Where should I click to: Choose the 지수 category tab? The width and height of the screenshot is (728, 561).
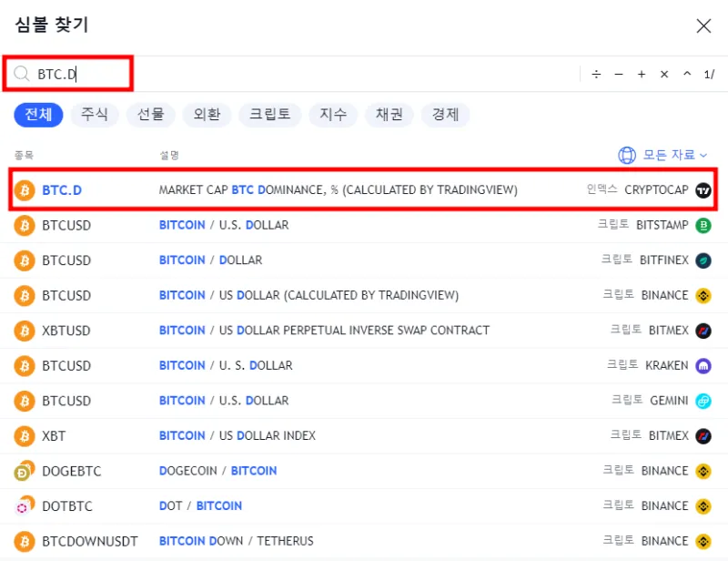[x=332, y=115]
